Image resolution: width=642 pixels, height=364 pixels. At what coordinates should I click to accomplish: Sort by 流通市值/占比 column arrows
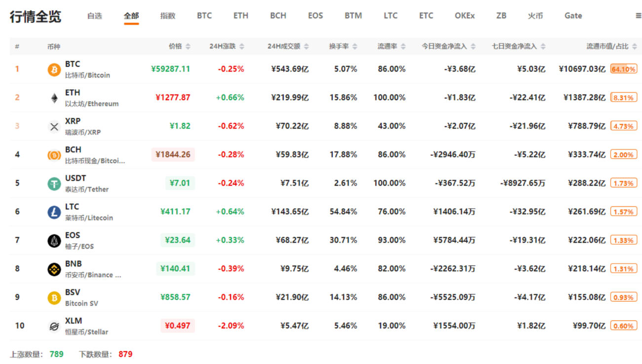coord(634,46)
